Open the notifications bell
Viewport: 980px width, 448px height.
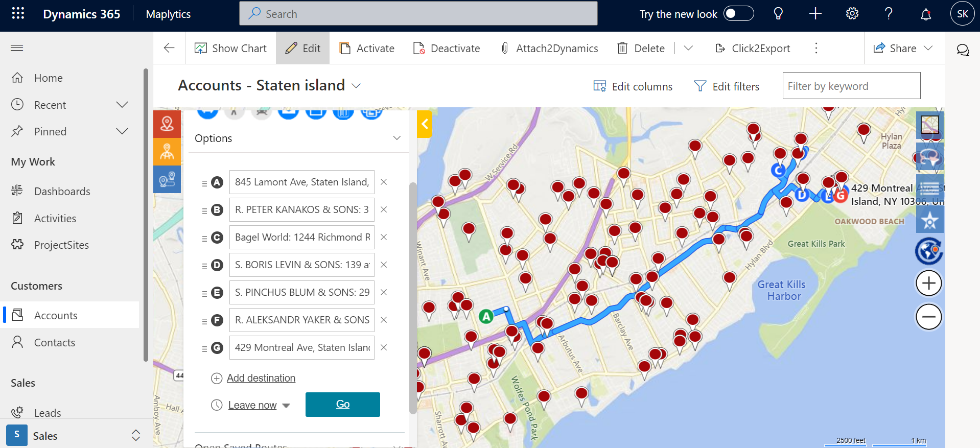[926, 14]
